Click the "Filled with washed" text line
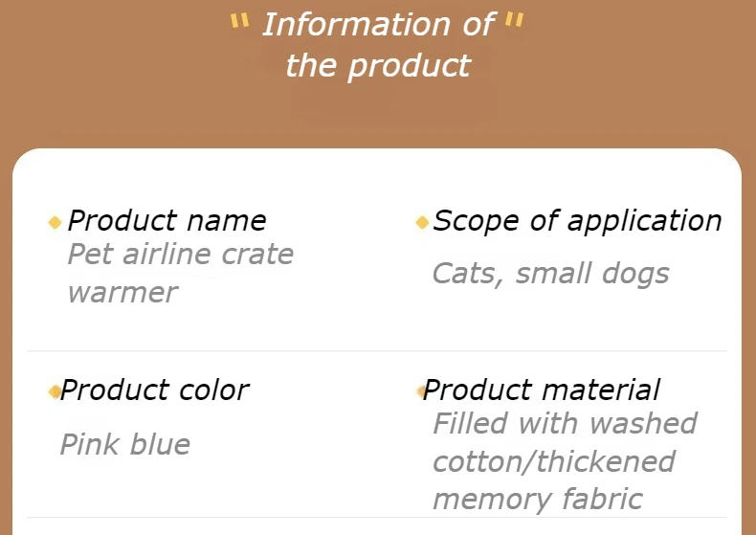 565,423
